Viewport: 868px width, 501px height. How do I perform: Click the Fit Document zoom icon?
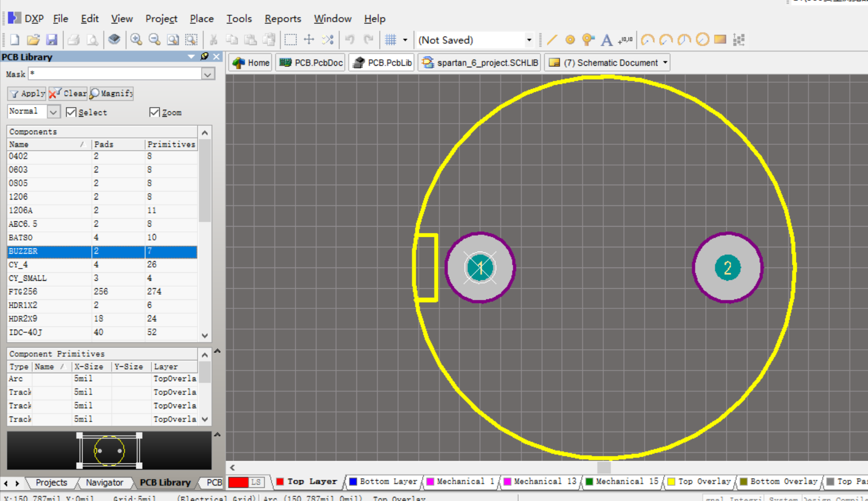click(173, 40)
